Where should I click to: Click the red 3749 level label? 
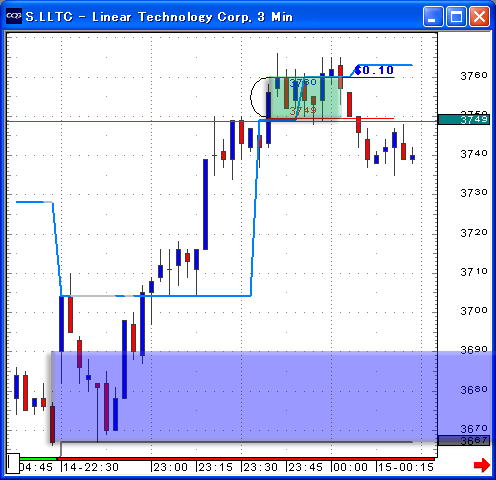coord(303,110)
